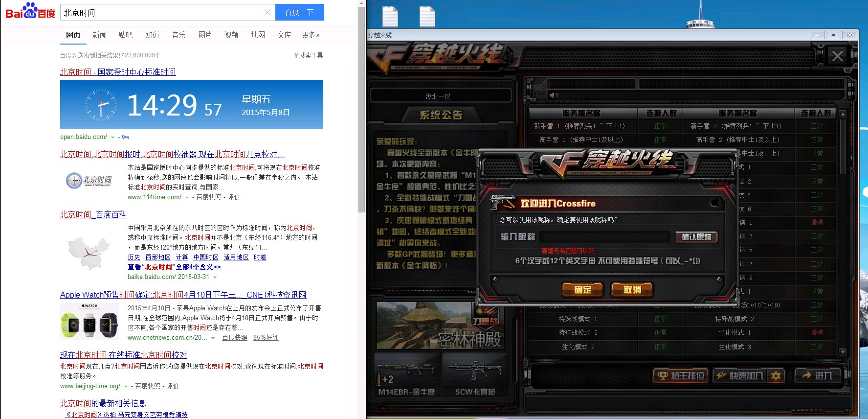Expand dropdown arrow next to baike.baidu.com
Viewport: 868px width, 419px height.
(x=215, y=278)
